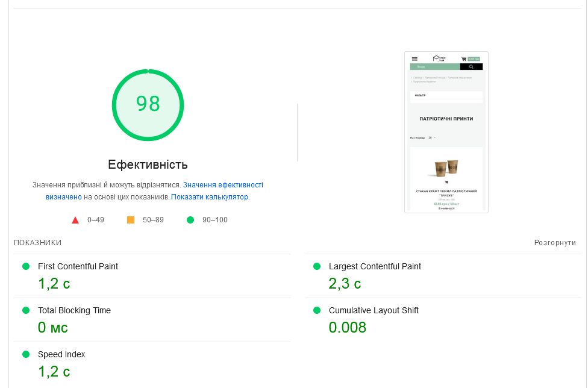Image resolution: width=588 pixels, height=388 pixels.
Task: Click the black search magnifier button in preview
Action: 471,67
